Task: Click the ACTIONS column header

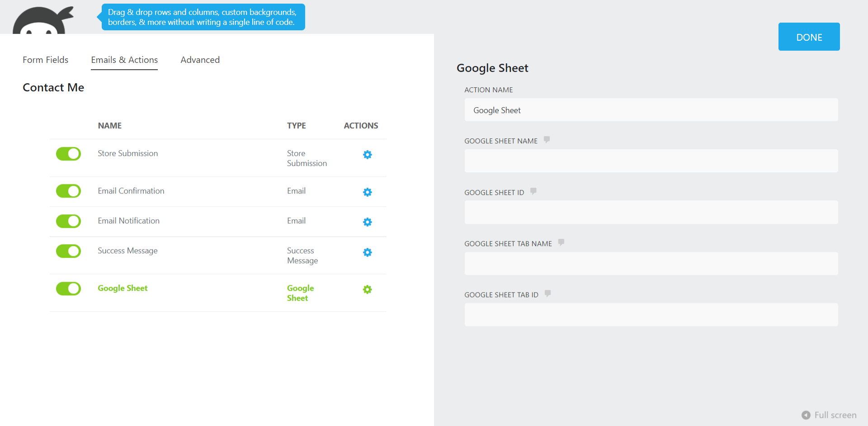Action: (361, 126)
